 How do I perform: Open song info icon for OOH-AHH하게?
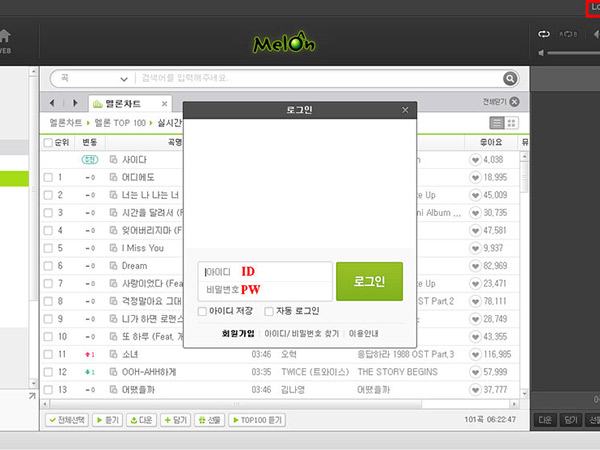(x=113, y=372)
